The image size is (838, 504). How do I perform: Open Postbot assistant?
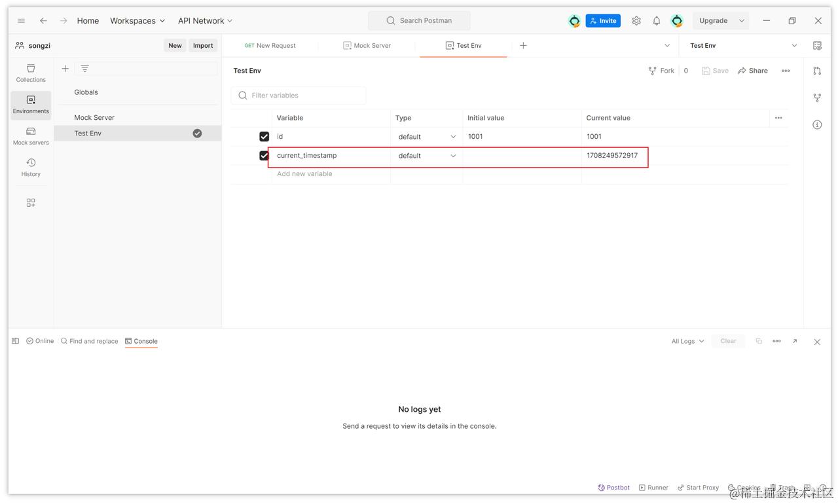point(613,488)
